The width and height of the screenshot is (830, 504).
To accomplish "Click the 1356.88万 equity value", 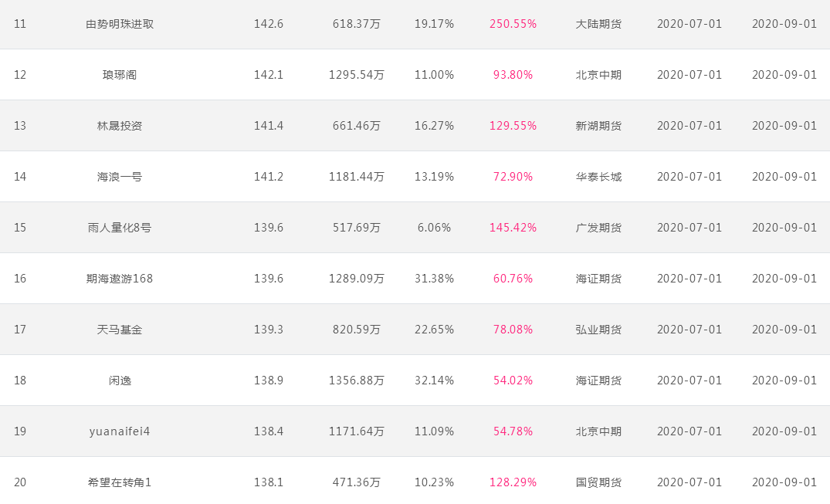I will coord(356,380).
